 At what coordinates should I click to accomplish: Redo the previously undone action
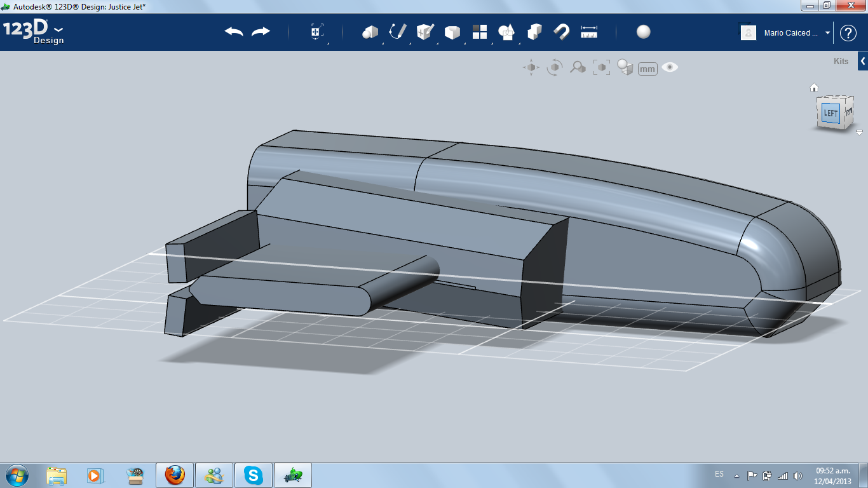[261, 32]
